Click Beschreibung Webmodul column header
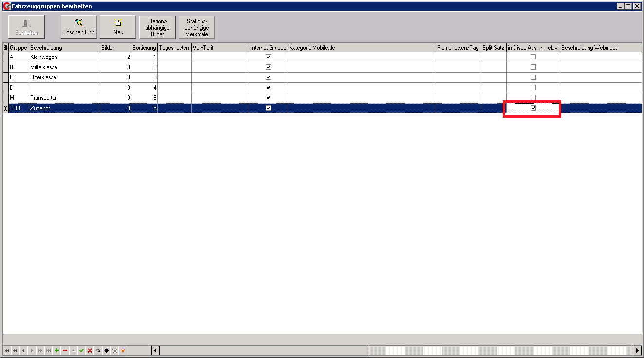644x358 pixels. (x=601, y=48)
